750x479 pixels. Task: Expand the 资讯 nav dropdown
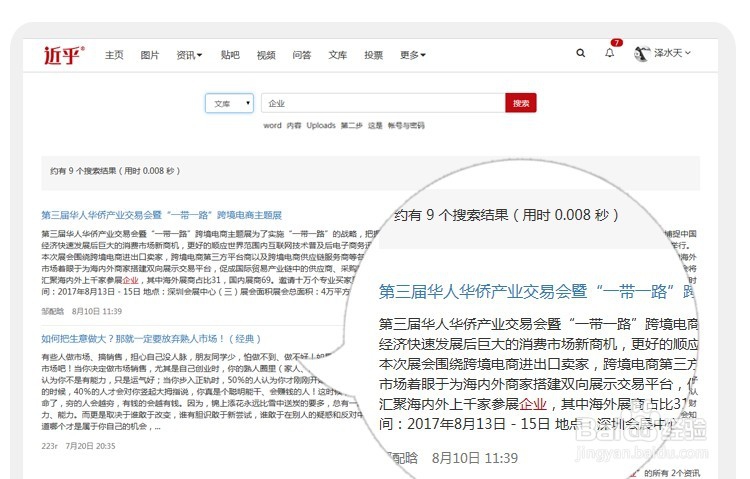[x=189, y=55]
